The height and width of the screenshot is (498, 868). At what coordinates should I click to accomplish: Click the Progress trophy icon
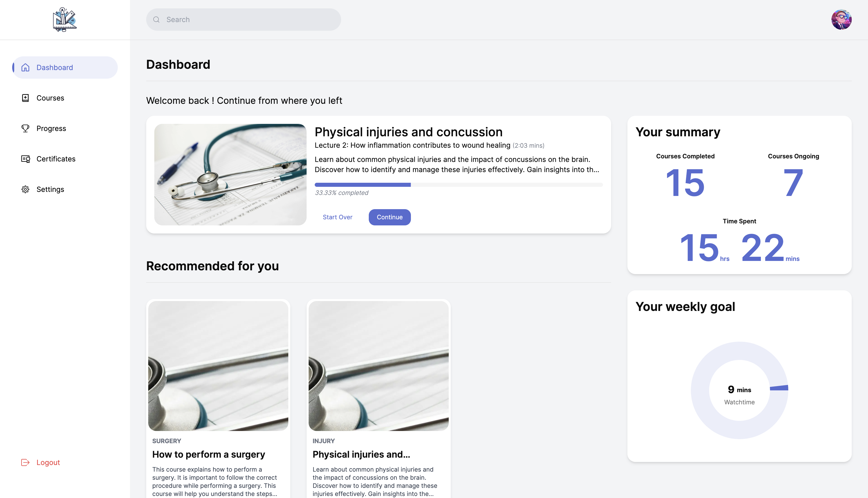pyautogui.click(x=25, y=128)
